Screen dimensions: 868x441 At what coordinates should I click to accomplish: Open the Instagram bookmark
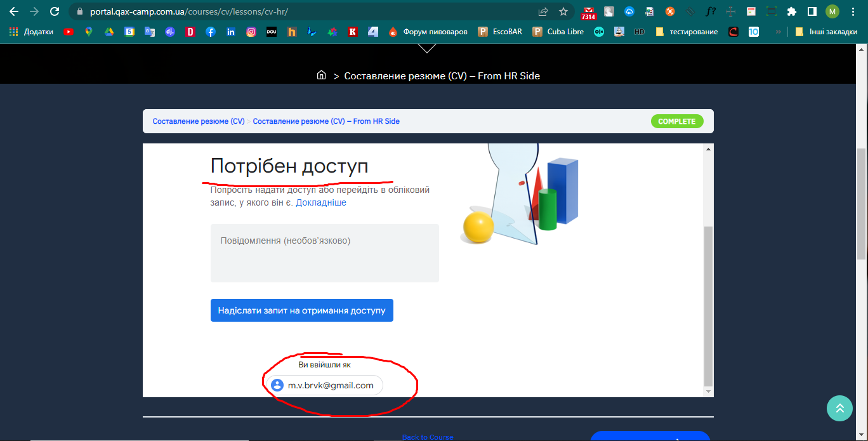251,32
